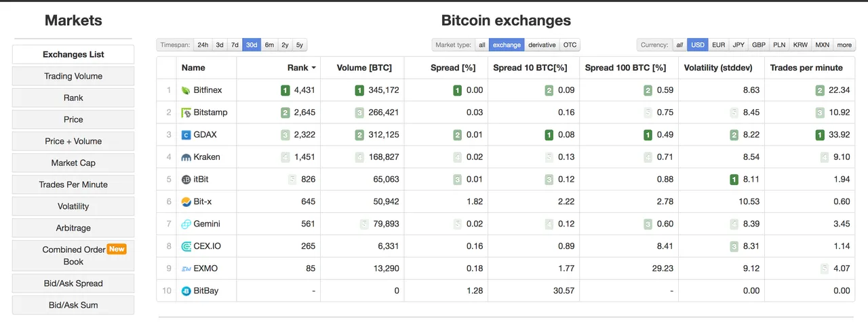Filter currency to MXN
Screen dimensions: 868x322
[822, 45]
